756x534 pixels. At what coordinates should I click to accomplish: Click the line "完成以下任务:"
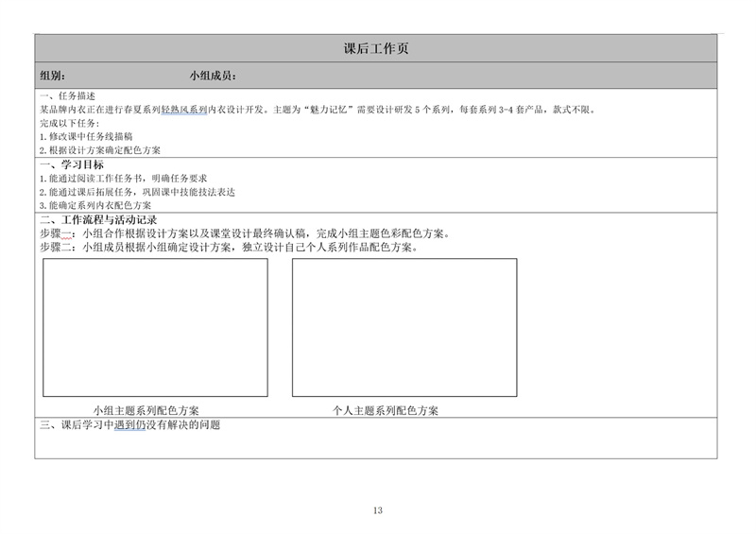(x=70, y=123)
